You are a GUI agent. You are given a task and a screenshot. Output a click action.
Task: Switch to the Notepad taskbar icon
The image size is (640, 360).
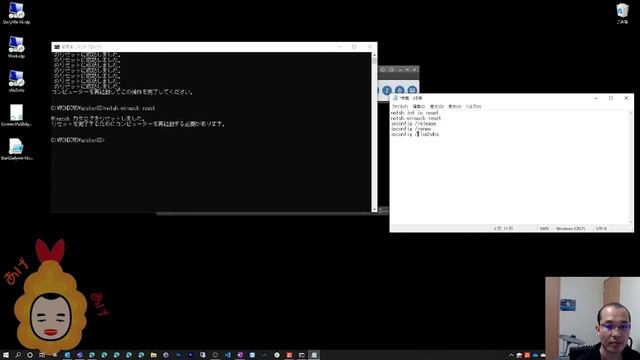tap(314, 355)
